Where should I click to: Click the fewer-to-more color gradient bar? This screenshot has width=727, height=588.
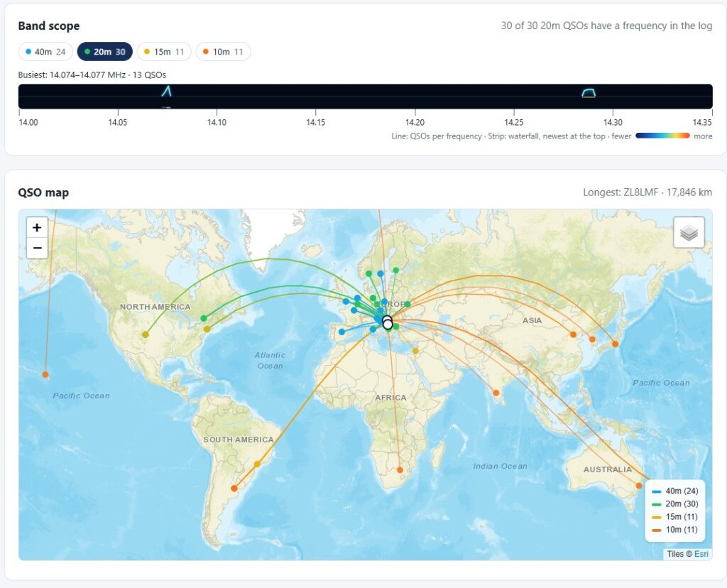[662, 136]
